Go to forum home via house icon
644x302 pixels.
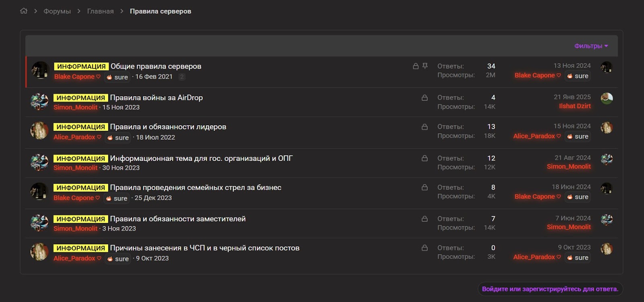tap(24, 11)
